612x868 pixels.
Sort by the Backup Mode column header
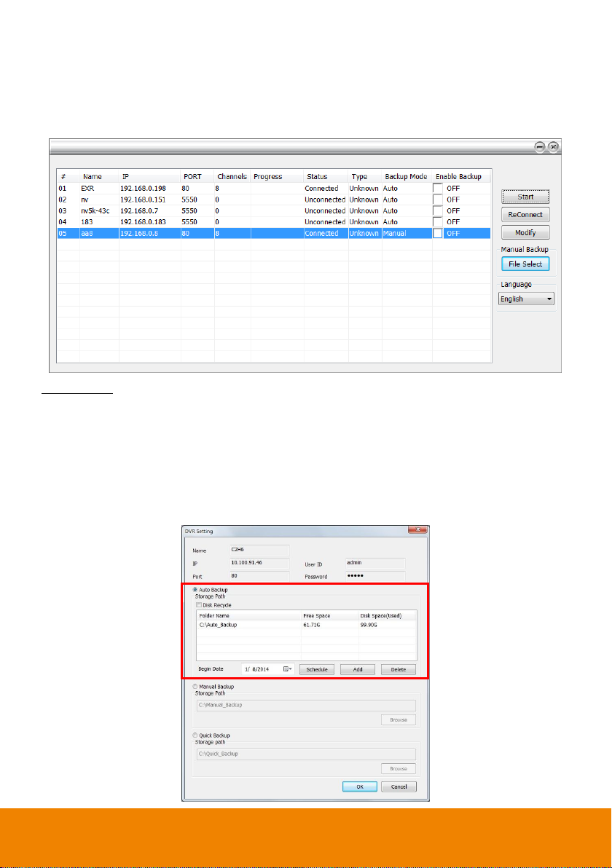point(407,177)
